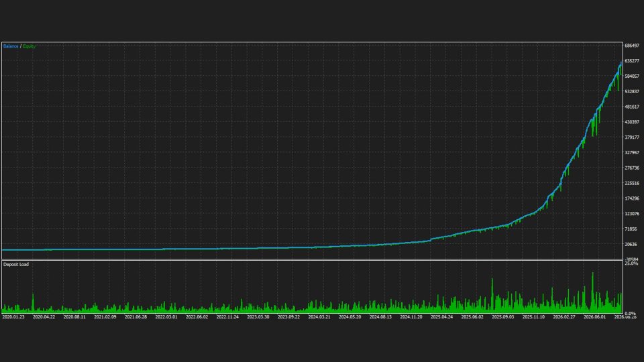644x362 pixels.
Task: Click the 2026.06.01 date label
Action: 595,317
